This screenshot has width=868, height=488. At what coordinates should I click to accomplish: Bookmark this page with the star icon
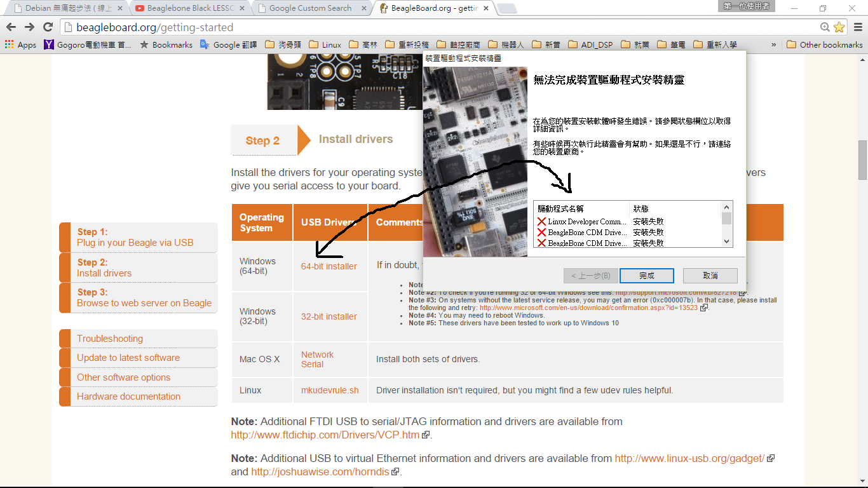tap(839, 27)
